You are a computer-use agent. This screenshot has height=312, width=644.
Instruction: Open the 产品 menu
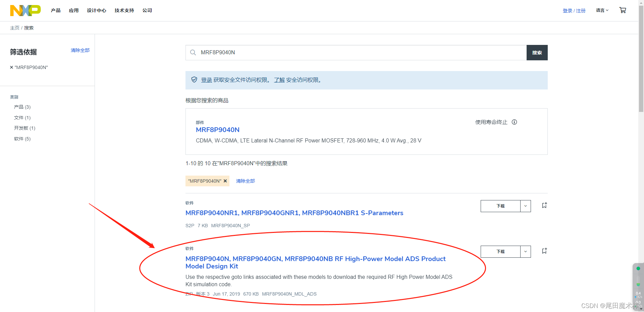coord(56,10)
